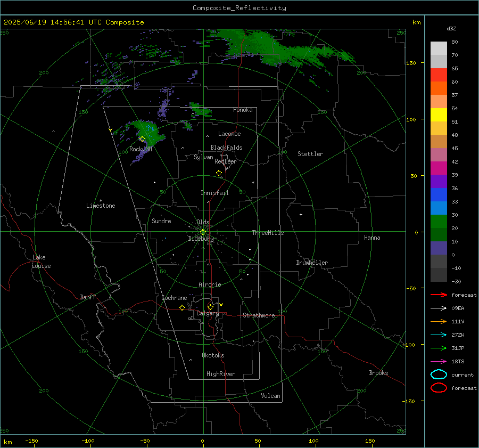Click the Strathmore town label
Screen dimensions: 479x448
point(259,315)
